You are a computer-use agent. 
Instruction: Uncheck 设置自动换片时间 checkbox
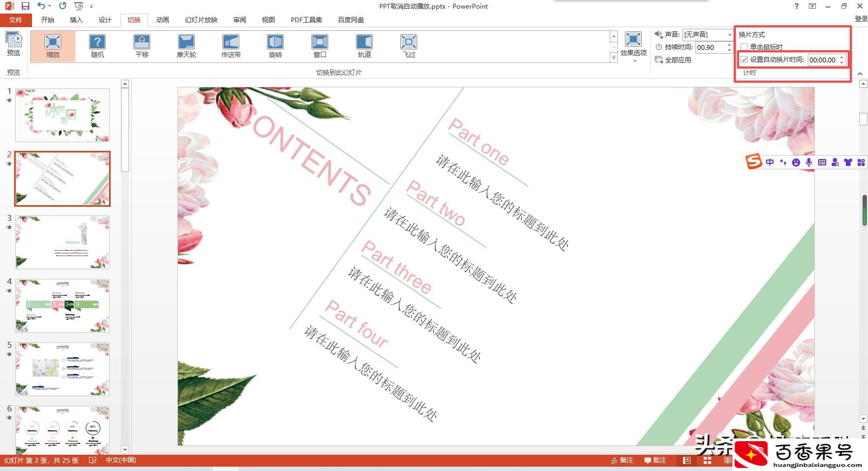click(x=744, y=60)
